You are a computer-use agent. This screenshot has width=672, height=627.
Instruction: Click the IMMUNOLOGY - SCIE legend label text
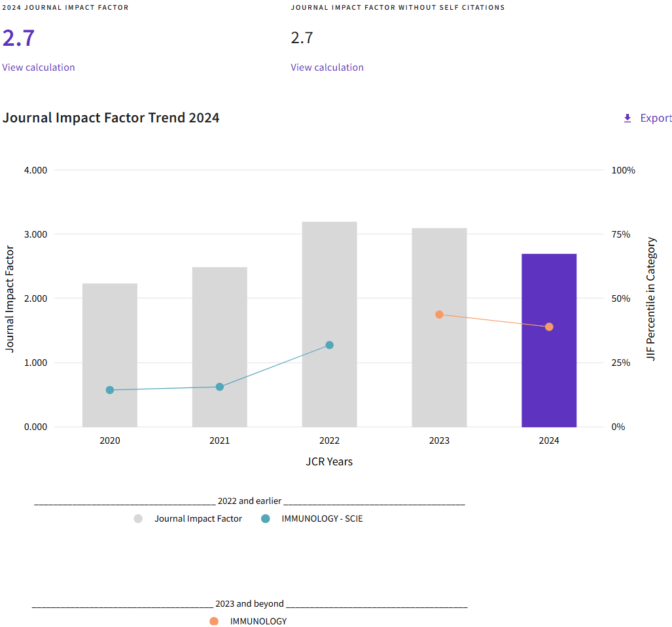[x=322, y=519]
